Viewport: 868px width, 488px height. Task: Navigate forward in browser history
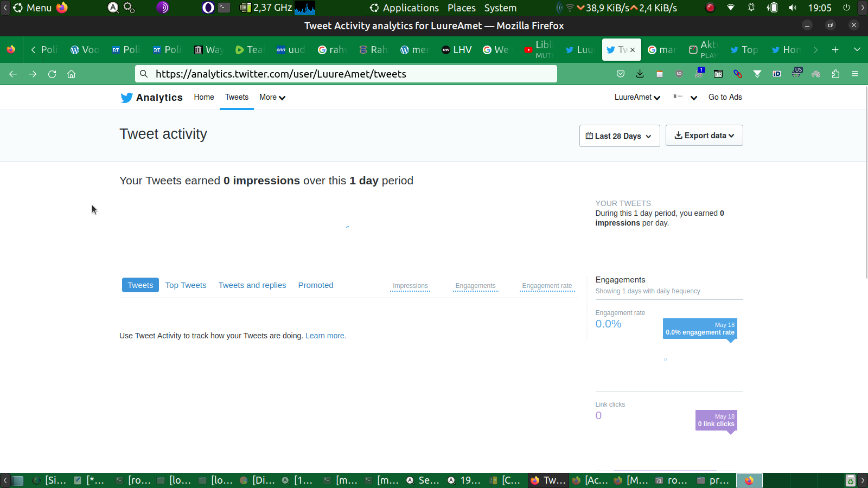coord(33,74)
